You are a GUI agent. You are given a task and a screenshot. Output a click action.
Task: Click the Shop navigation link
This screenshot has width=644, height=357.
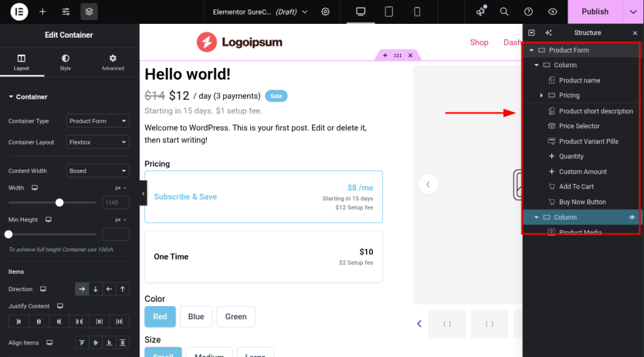479,42
